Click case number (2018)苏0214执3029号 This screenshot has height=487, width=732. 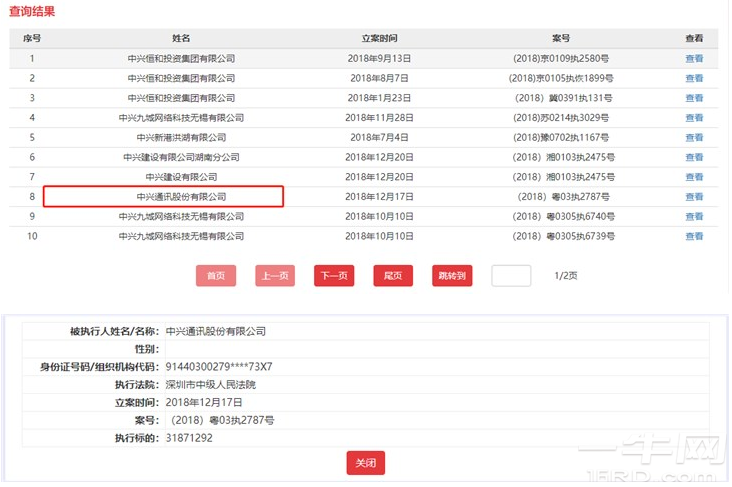tap(561, 118)
